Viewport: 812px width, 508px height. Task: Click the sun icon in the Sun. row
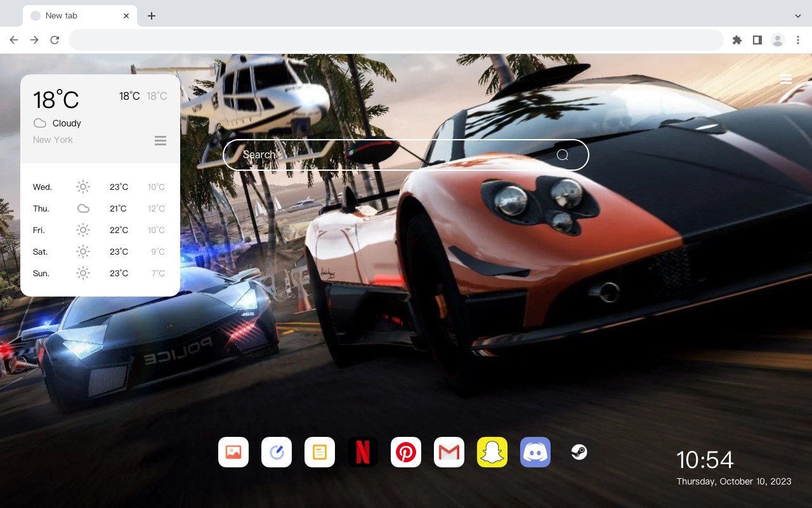click(83, 273)
